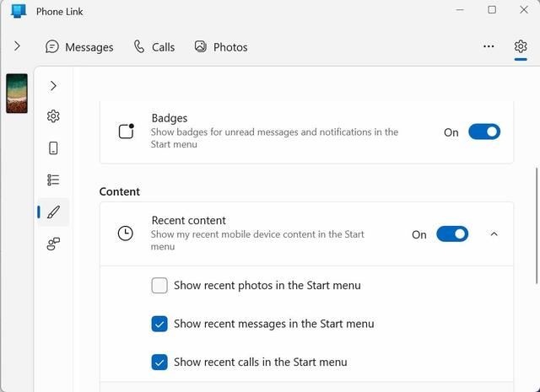Open the features list icon in sidebar
The image size is (540, 392).
[53, 180]
